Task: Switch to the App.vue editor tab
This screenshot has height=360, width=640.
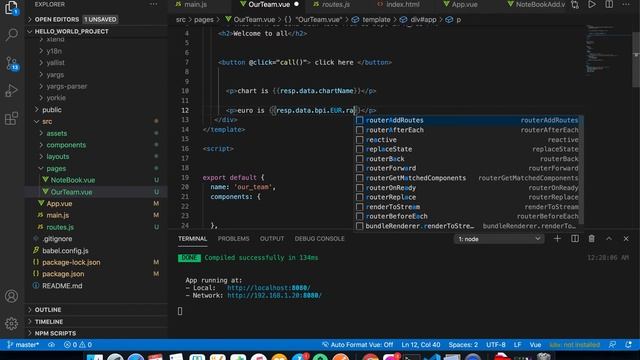Action: point(464,4)
